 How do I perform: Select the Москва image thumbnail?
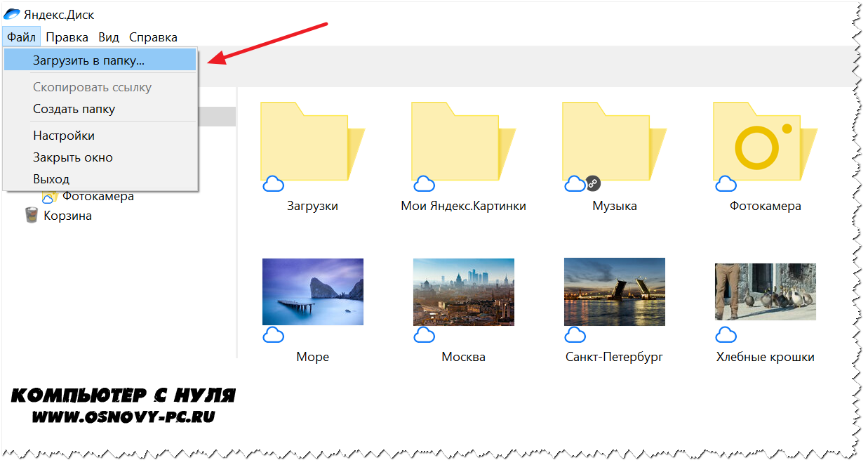(463, 292)
